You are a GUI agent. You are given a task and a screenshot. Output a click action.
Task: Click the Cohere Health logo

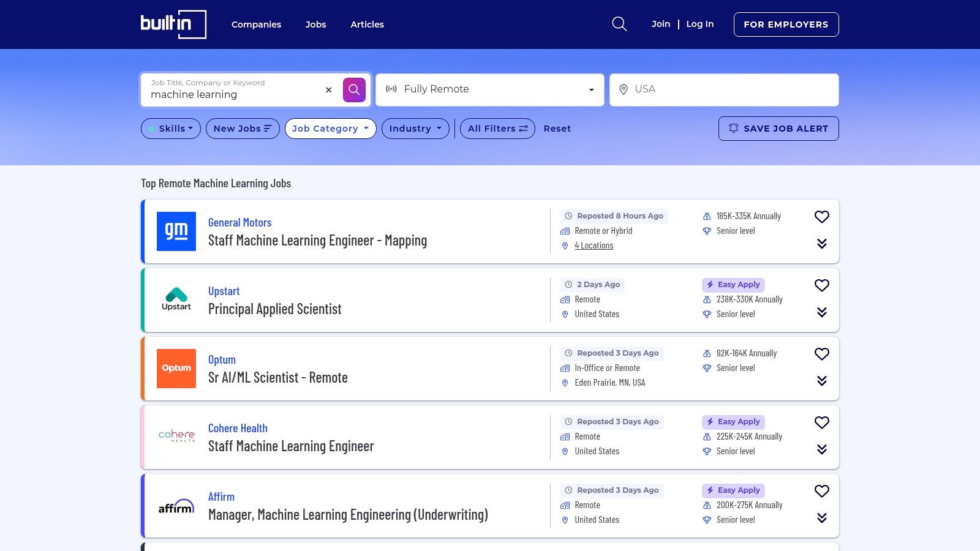click(176, 437)
